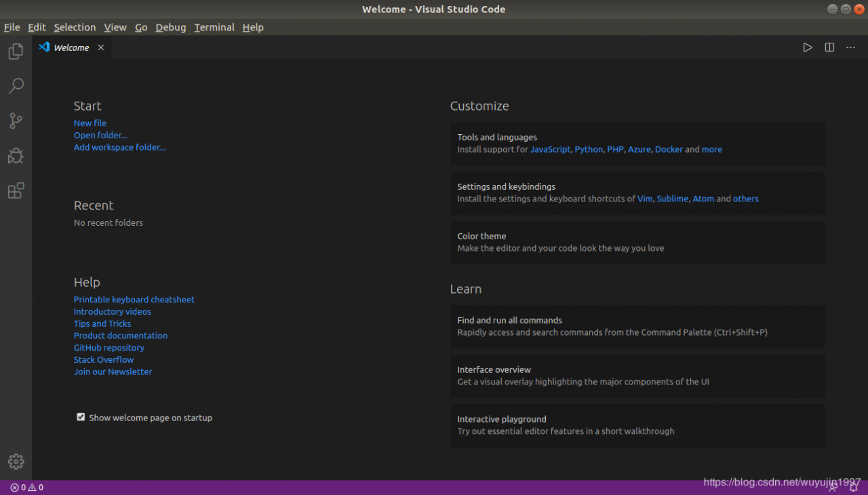Open the Selection menu
Screen dimensions: 868x495
[75, 27]
